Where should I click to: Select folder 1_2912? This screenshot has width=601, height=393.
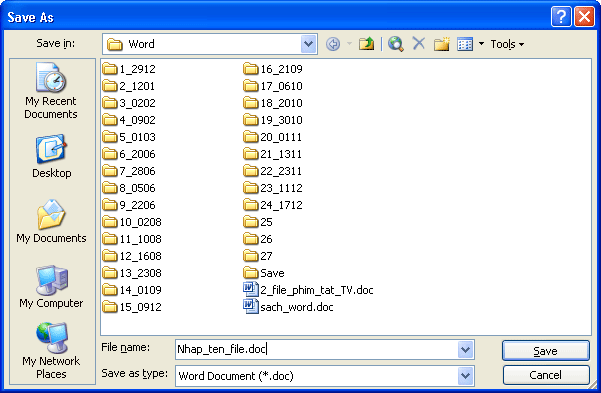click(129, 69)
